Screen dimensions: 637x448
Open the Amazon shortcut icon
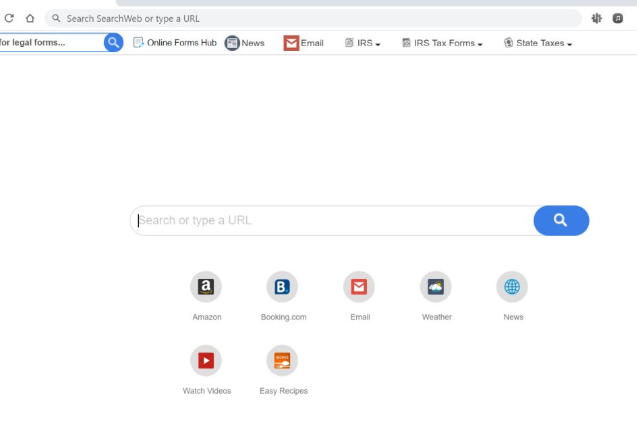(x=206, y=287)
